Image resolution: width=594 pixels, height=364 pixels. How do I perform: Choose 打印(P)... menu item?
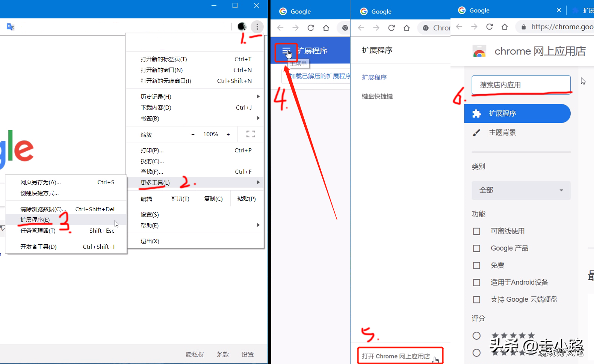[x=195, y=150]
